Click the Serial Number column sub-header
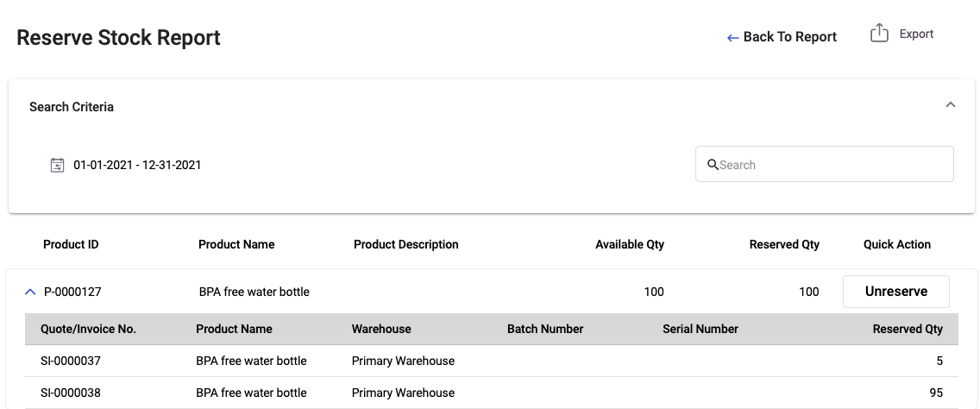This screenshot has height=409, width=980. pos(700,329)
